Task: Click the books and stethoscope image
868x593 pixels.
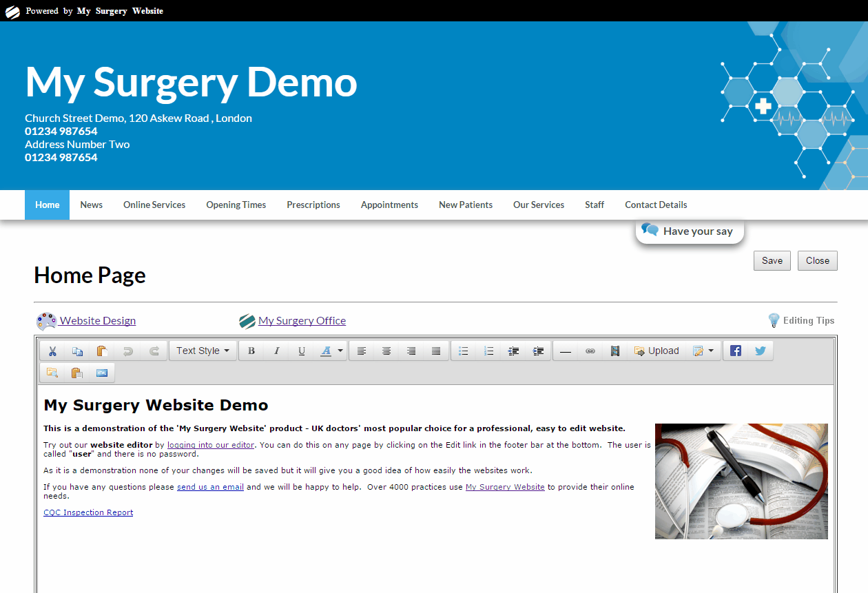Action: coord(741,481)
